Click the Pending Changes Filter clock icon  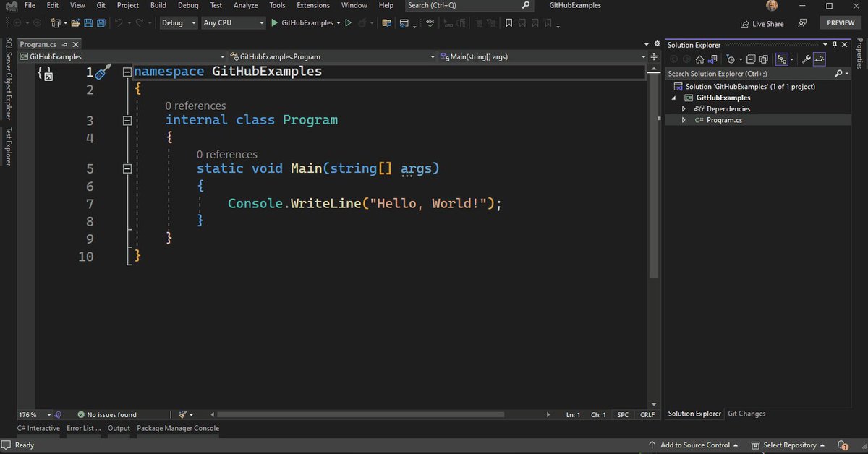click(731, 59)
